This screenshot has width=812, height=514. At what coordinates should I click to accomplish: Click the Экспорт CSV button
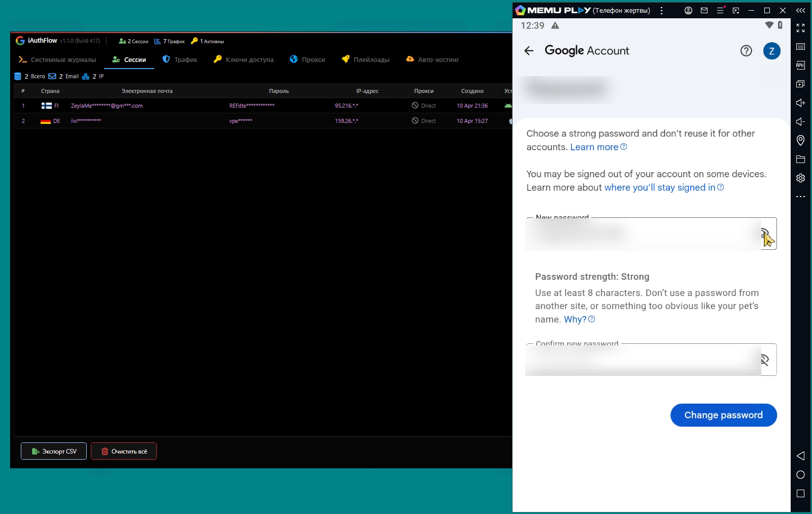coord(54,451)
